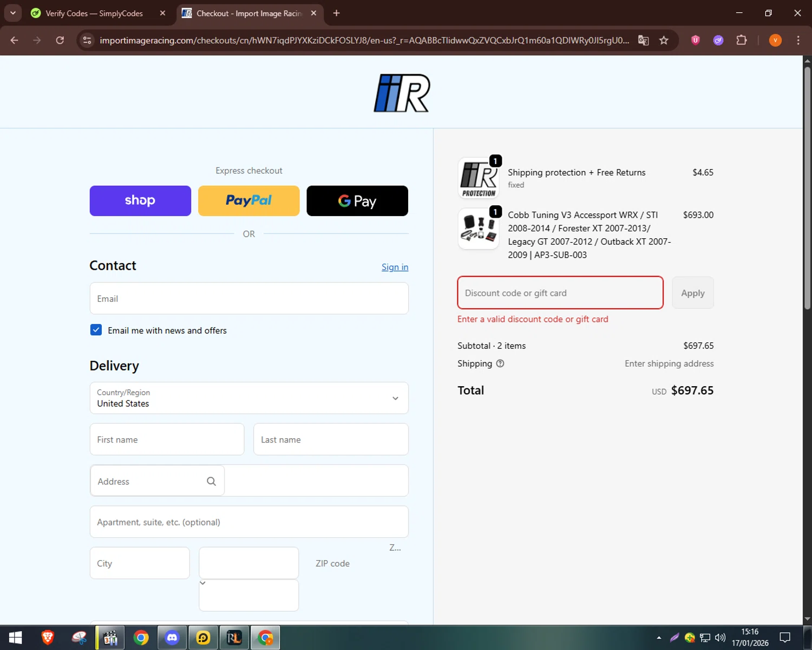Open a new browser tab
The height and width of the screenshot is (650, 812).
point(336,13)
